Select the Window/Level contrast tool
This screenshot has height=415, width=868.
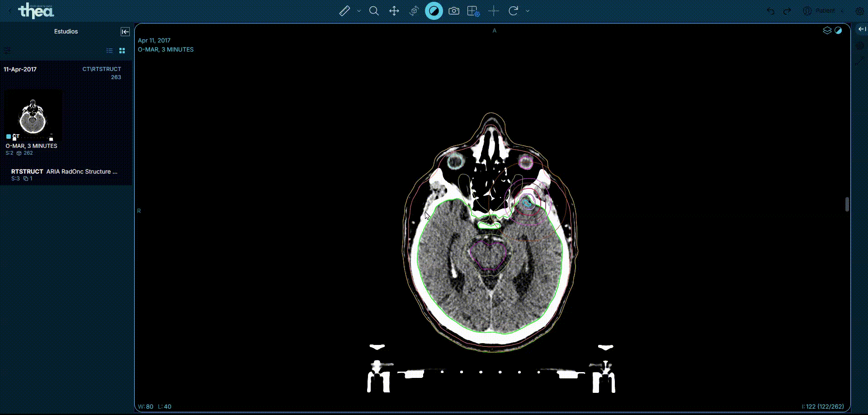[434, 10]
